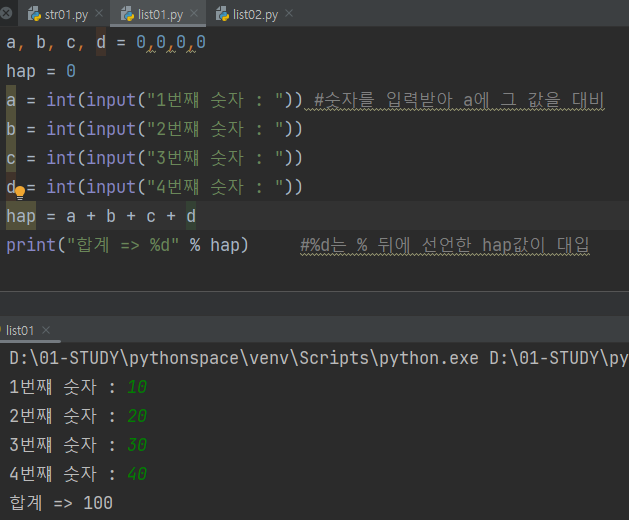
Task: Click the comment '#숫자를 입력받아 a에 그 값을 대비'
Action: pos(459,100)
